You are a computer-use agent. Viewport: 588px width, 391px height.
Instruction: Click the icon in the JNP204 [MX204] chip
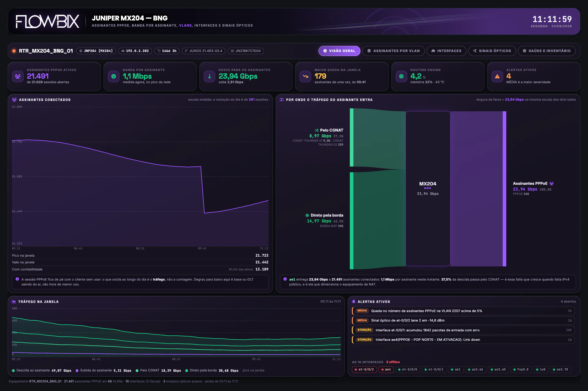pos(81,51)
